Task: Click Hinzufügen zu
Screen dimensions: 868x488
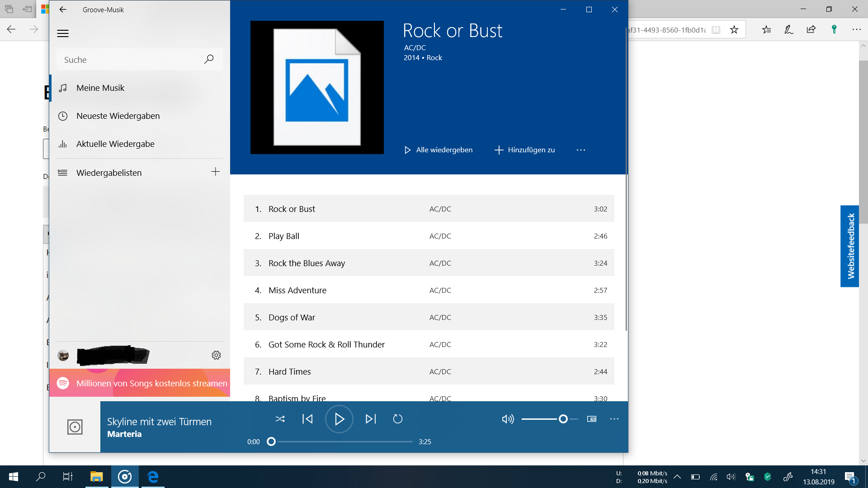Action: (x=524, y=150)
